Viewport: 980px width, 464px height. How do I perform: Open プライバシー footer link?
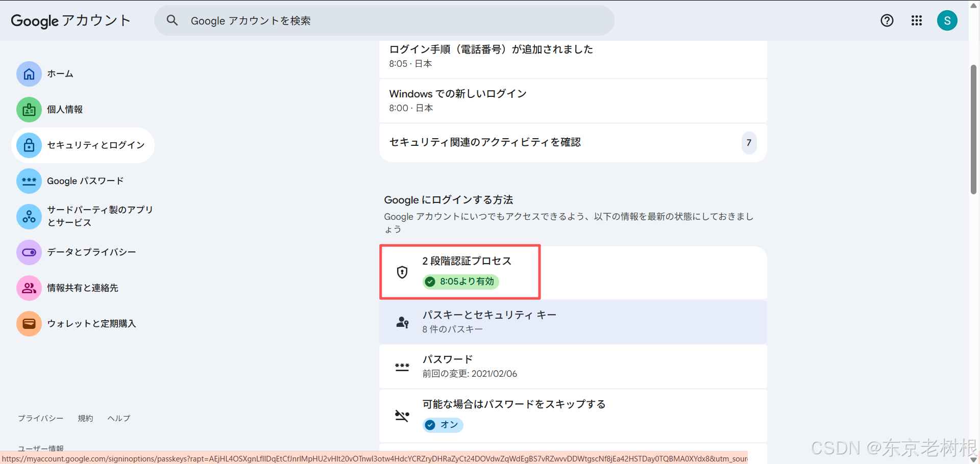41,418
